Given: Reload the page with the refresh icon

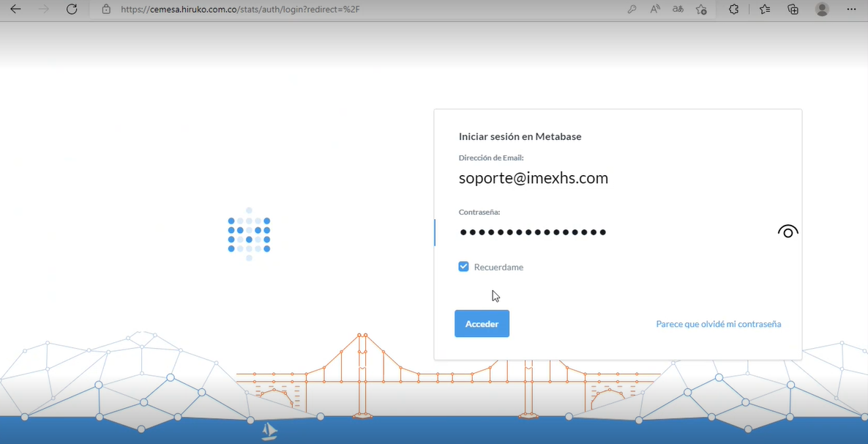Looking at the screenshot, I should (x=72, y=10).
